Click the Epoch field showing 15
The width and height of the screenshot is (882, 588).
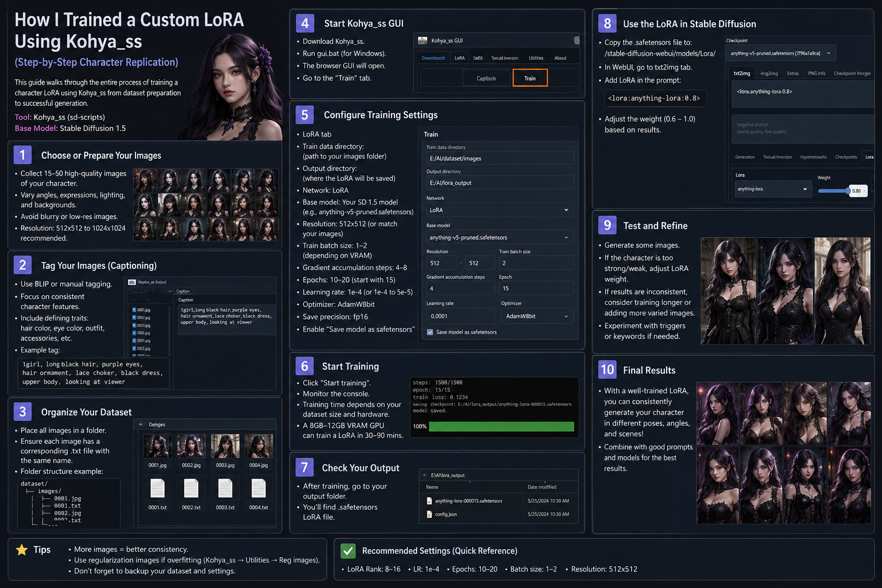coord(536,289)
